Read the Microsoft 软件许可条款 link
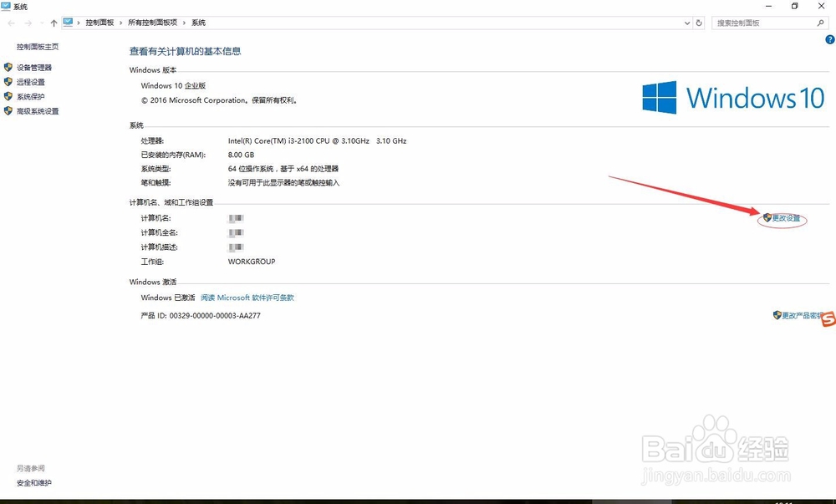Screen dimensions: 836x504 click(247, 298)
